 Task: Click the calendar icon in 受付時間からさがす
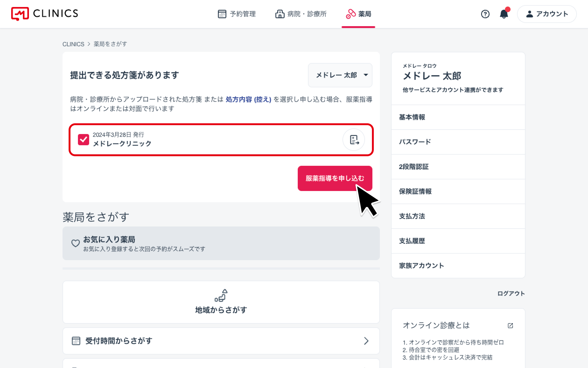[x=76, y=341]
